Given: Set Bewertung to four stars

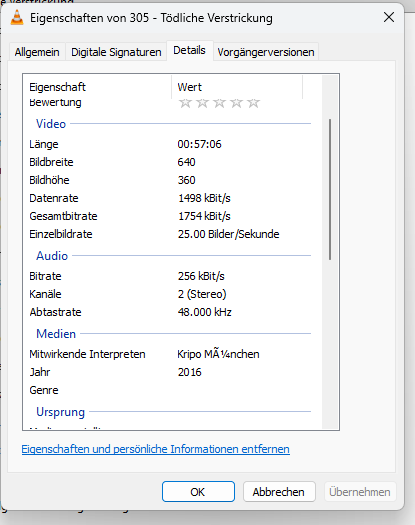Looking at the screenshot, I should click(x=236, y=103).
